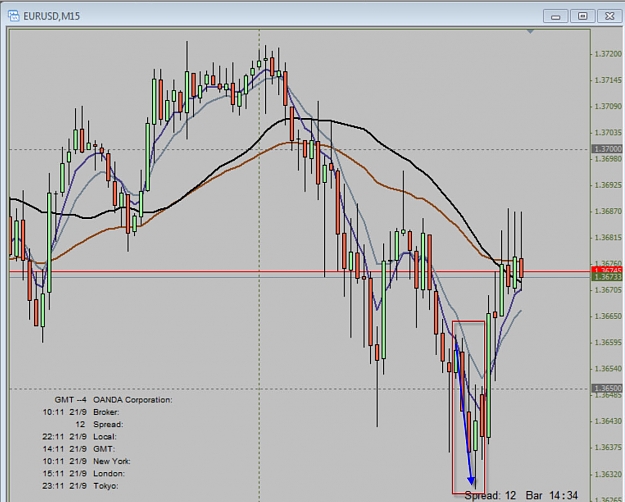The width and height of the screenshot is (625, 502).
Task: Click the New York: time row
Action: (86, 461)
